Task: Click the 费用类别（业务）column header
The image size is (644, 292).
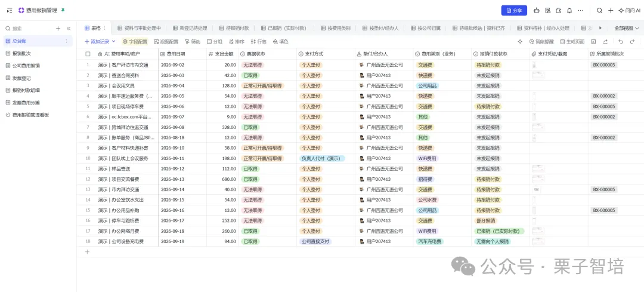Action: pos(442,54)
